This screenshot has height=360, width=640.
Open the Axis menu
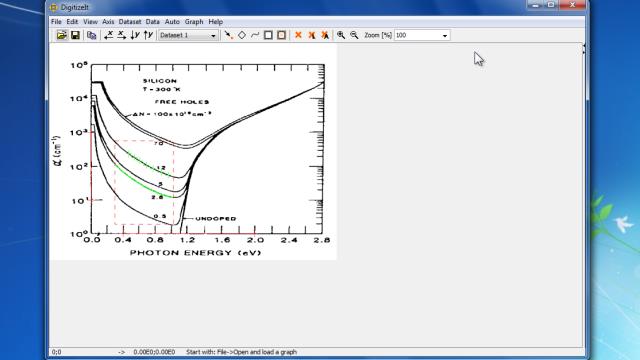tap(108, 22)
